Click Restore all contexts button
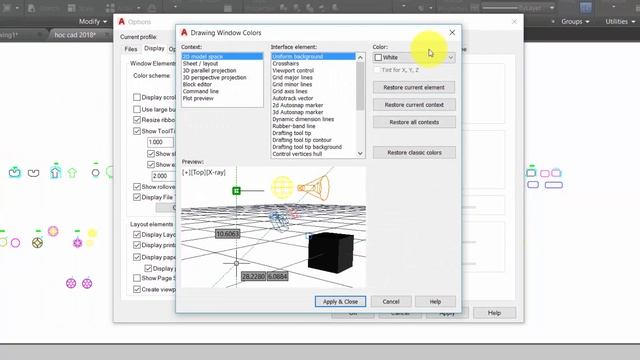This screenshot has height=360, width=640. [414, 122]
